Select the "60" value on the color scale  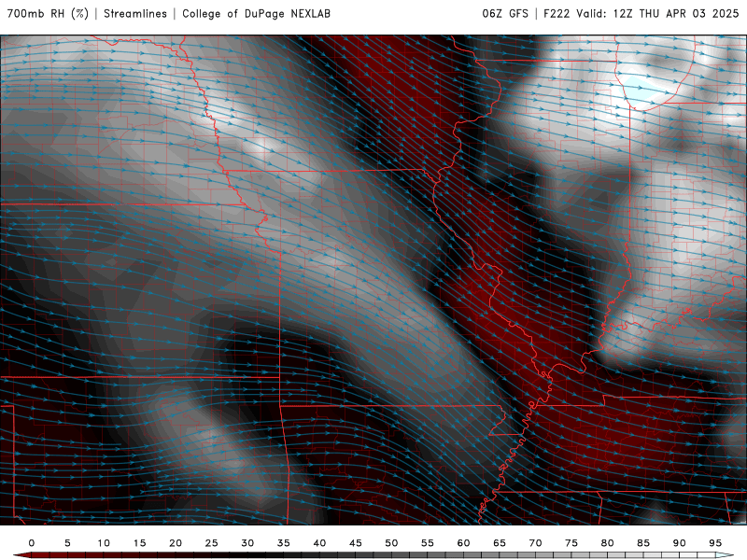click(x=463, y=543)
